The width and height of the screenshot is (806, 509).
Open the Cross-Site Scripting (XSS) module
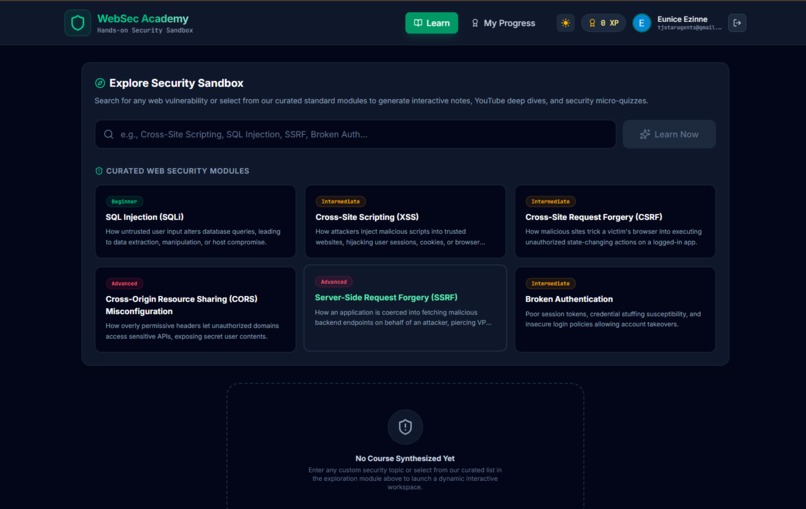click(405, 221)
